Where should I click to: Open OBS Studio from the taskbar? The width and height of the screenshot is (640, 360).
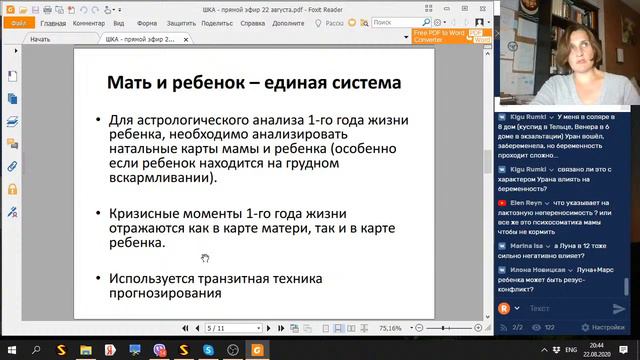click(x=233, y=350)
